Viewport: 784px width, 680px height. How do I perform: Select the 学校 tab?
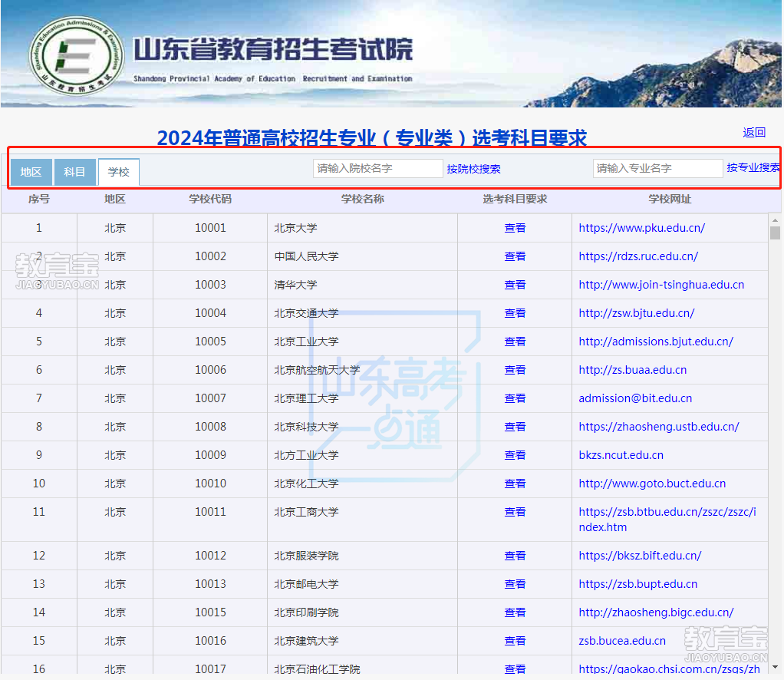point(118,172)
